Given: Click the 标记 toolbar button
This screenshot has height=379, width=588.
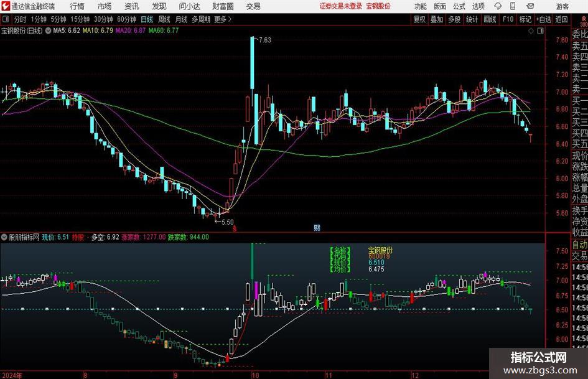Looking at the screenshot, I should [525, 19].
